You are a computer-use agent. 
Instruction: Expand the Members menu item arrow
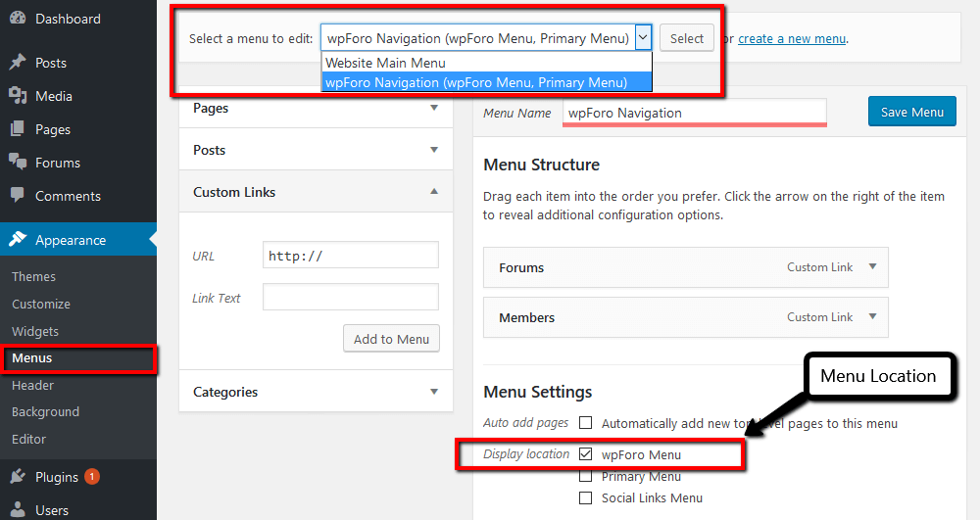872,316
